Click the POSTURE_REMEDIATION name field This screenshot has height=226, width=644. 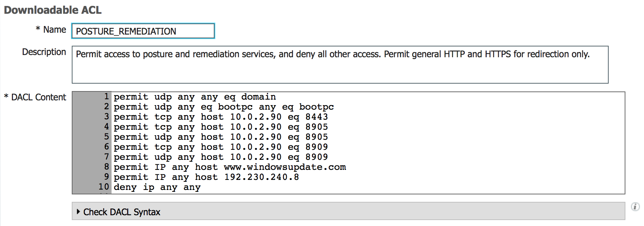(143, 31)
